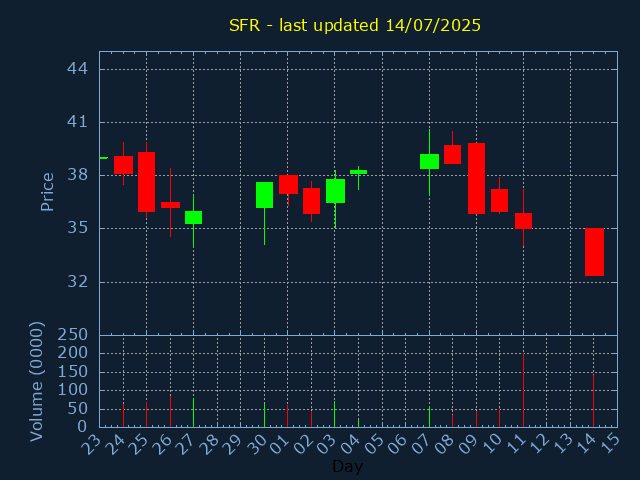Screen dimensions: 640x480
Task: Click the 250 volume axis label
Action: (x=73, y=335)
